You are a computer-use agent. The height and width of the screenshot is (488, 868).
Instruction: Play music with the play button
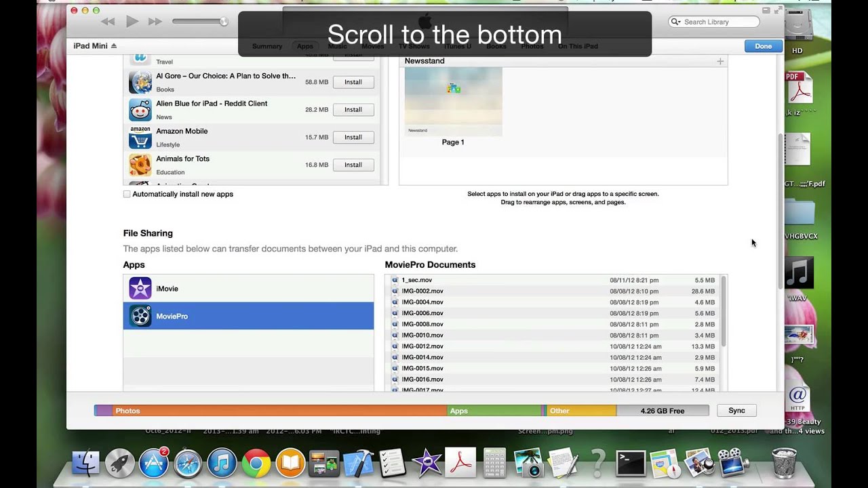click(132, 22)
